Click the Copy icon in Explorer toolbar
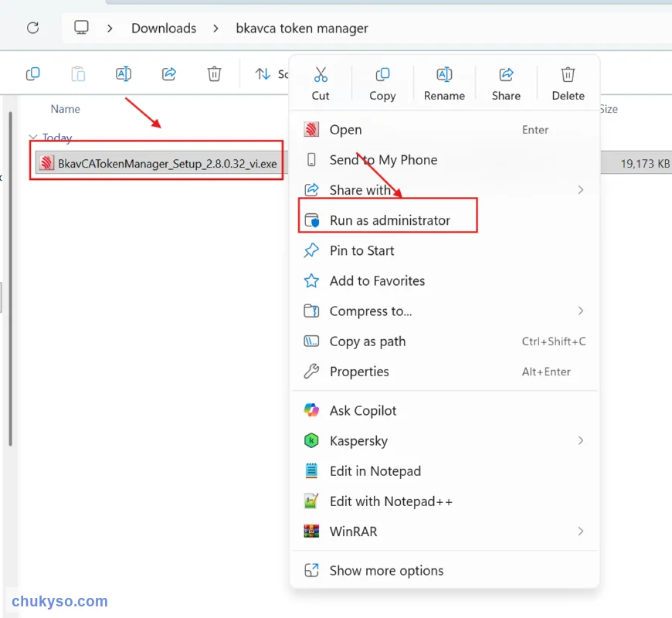This screenshot has width=672, height=618. point(33,73)
